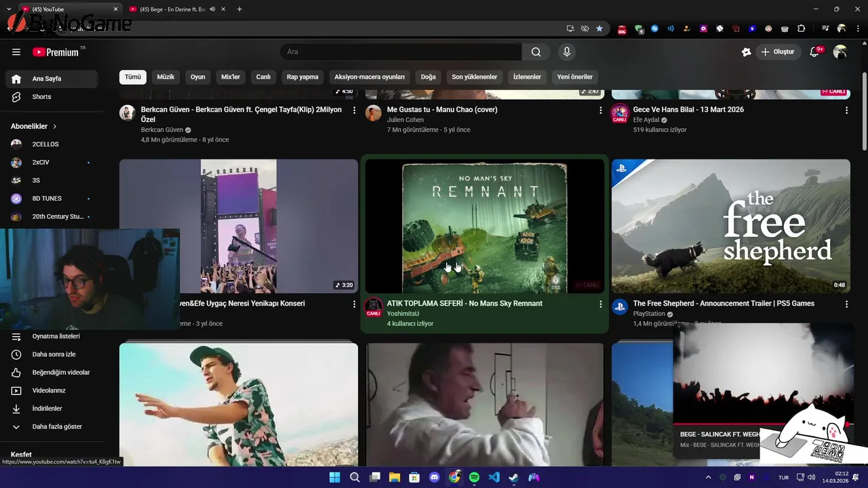The image size is (868, 488).
Task: Show hidden system tray icons
Action: point(708,477)
